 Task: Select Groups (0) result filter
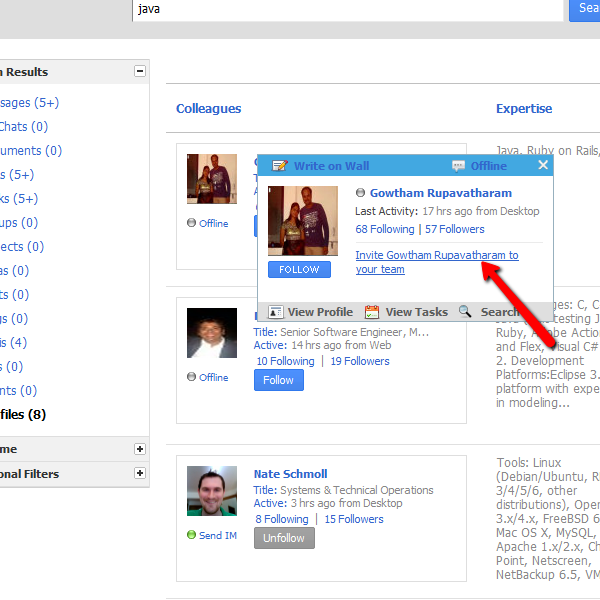coord(19,223)
